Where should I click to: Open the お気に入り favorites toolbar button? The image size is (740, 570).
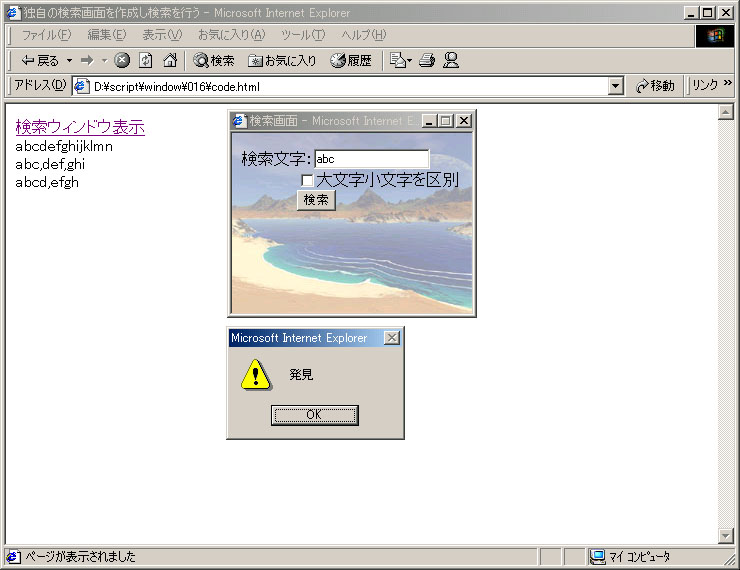282,60
